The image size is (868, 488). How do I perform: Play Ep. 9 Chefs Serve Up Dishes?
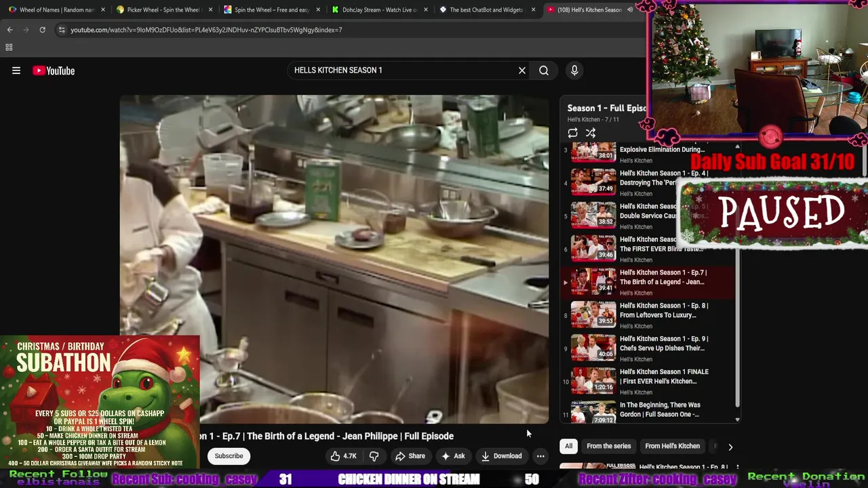pos(649,348)
